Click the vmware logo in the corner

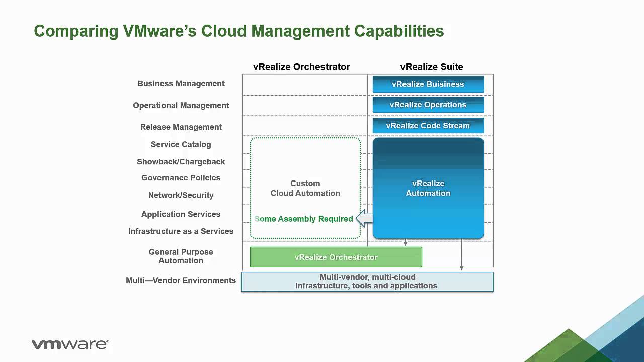pos(70,344)
